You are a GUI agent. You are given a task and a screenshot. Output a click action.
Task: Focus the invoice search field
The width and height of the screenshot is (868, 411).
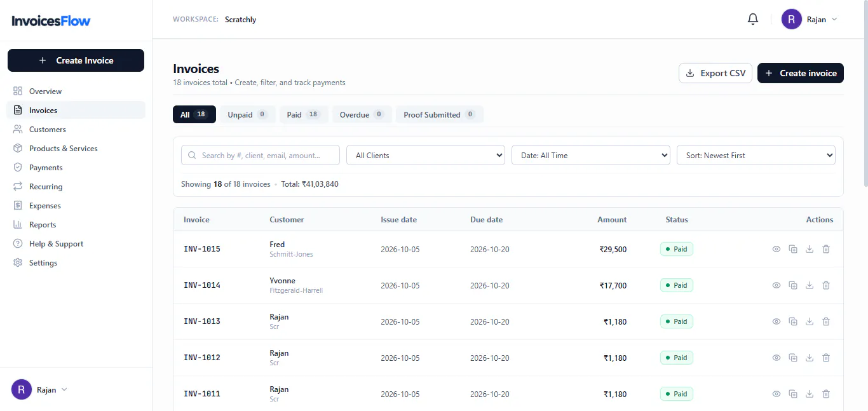[261, 156]
